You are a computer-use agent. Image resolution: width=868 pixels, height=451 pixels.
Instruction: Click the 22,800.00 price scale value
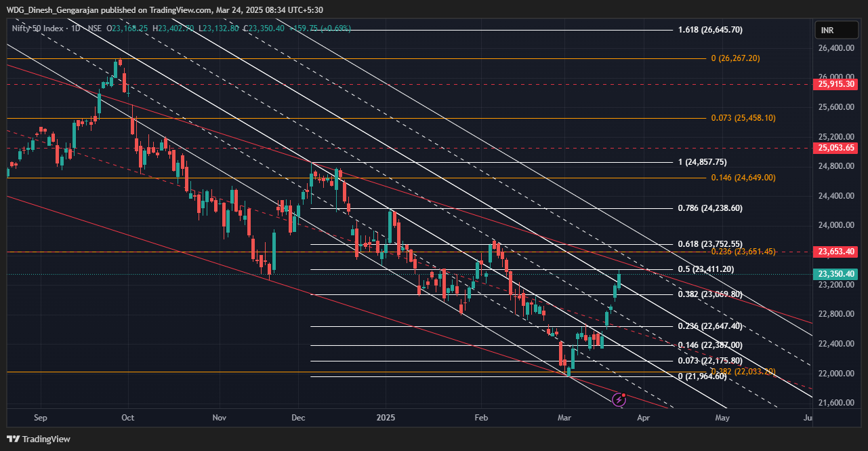coord(835,314)
